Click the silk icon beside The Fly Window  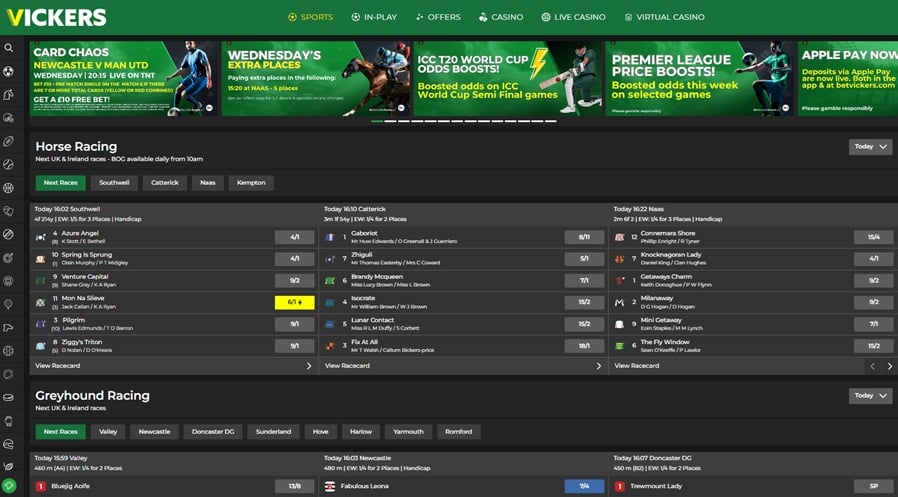(x=619, y=346)
